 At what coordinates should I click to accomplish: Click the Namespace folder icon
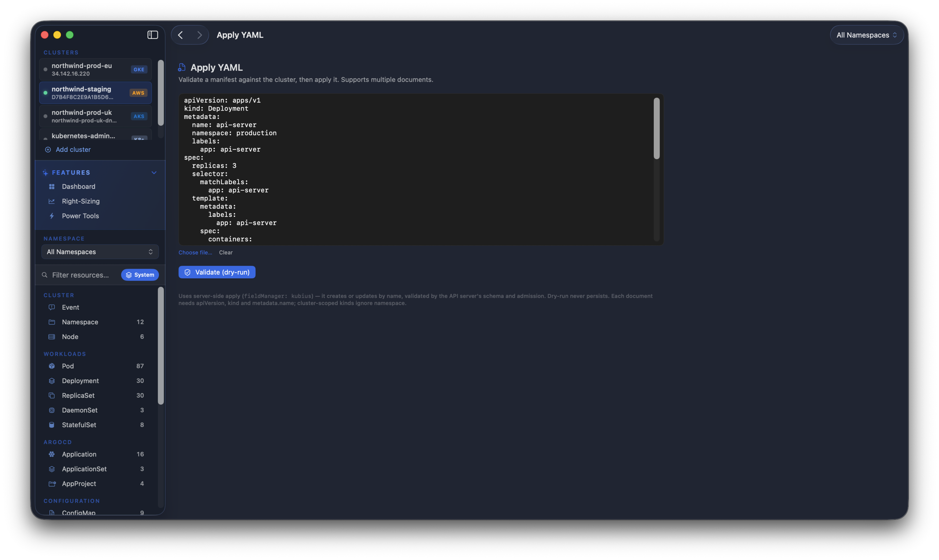pyautogui.click(x=52, y=322)
